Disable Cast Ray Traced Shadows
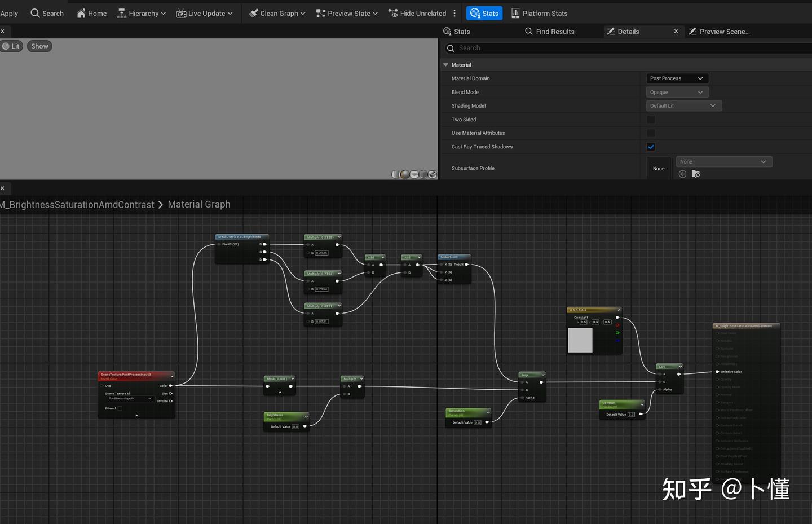812x524 pixels. (651, 147)
